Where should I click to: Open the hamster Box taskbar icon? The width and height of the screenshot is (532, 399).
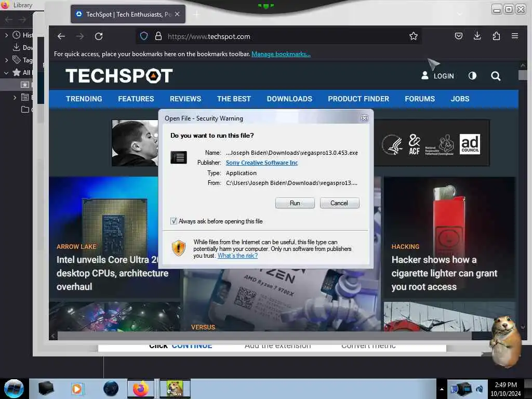[175, 389]
